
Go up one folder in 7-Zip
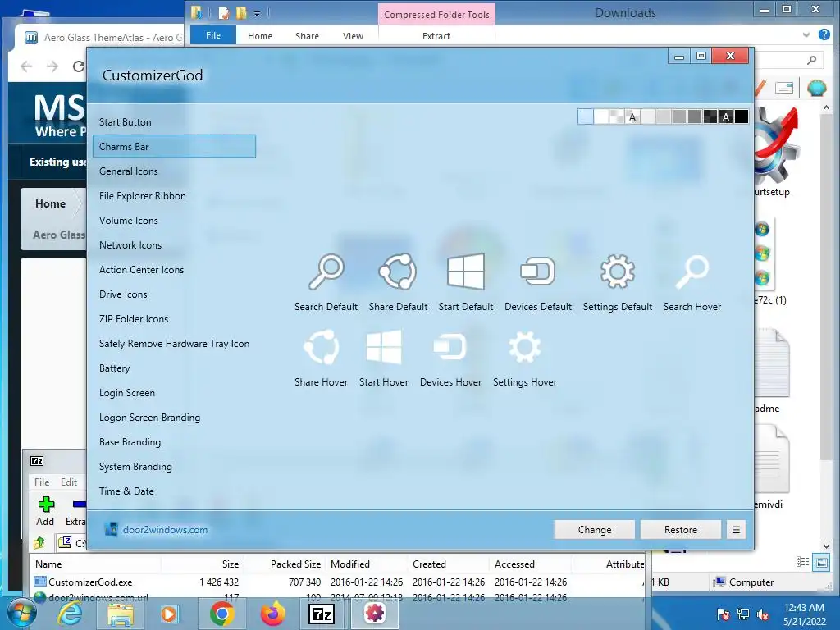tap(39, 543)
